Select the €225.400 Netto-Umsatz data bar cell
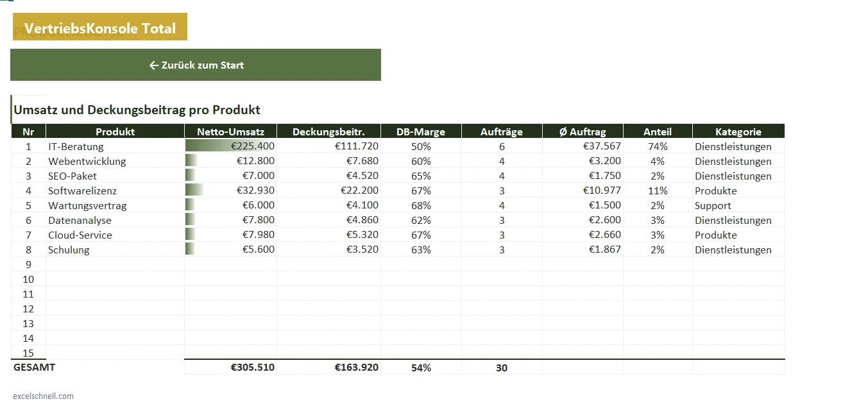The image size is (868, 415). pyautogui.click(x=231, y=146)
